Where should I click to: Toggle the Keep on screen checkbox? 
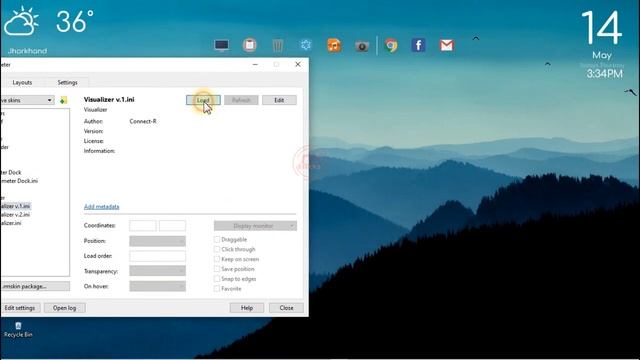click(217, 259)
